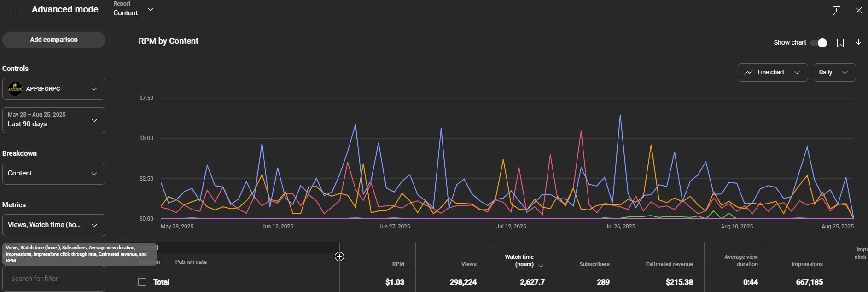Open the Last 90 days date range picker

(54, 120)
